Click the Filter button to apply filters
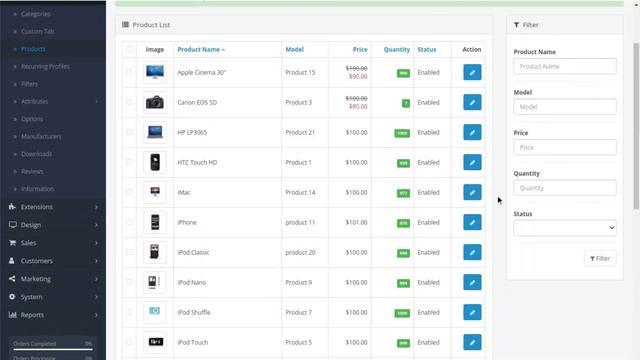This screenshot has width=640, height=360. pyautogui.click(x=600, y=258)
